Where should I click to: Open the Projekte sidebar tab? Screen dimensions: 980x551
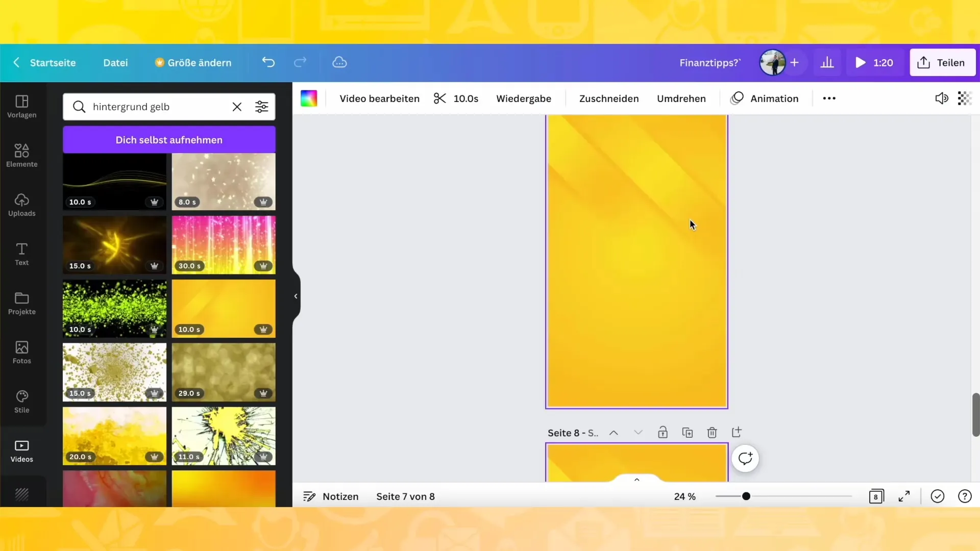(x=21, y=303)
